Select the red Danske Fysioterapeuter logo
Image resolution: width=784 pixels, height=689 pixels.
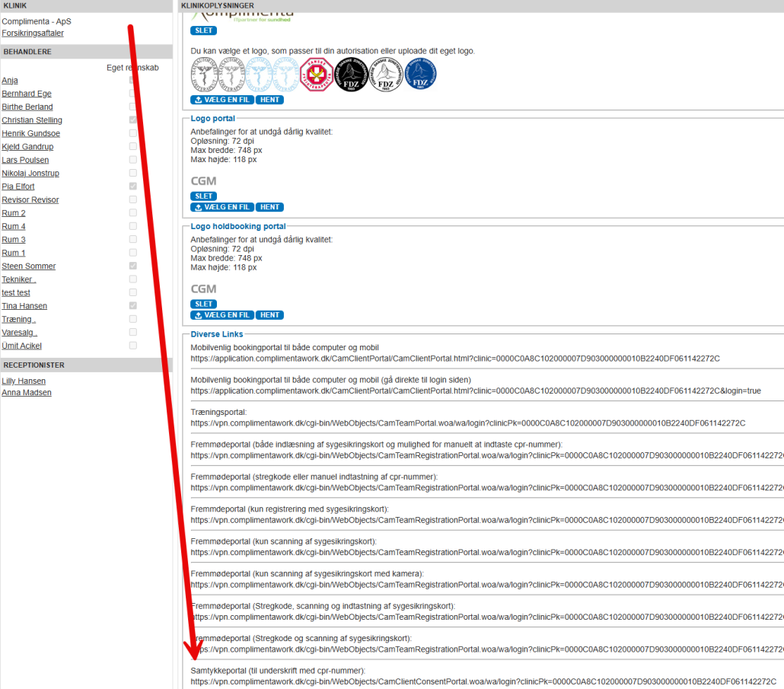point(314,75)
